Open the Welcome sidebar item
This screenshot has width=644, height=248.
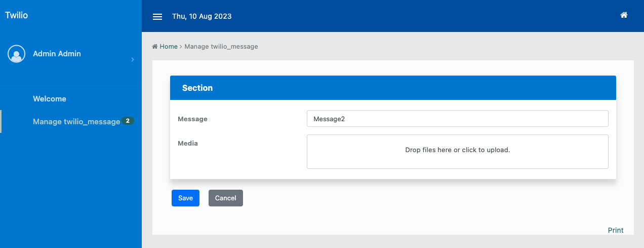50,99
